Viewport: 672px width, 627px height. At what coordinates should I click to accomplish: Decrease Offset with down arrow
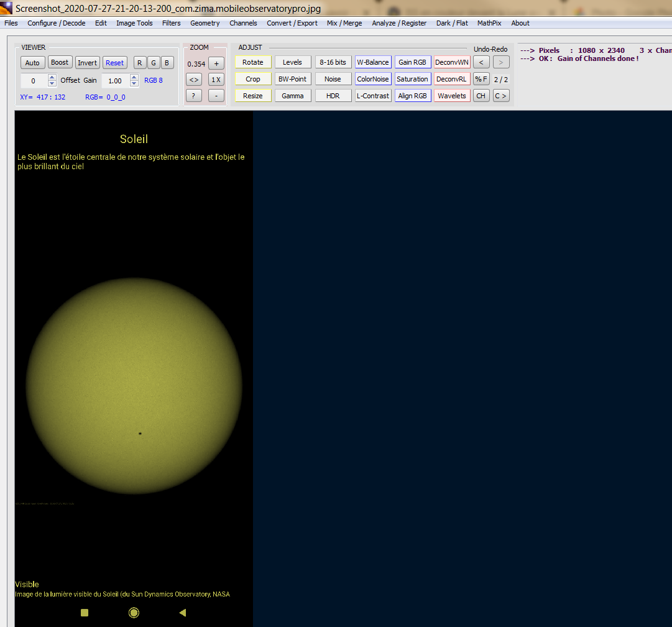[x=52, y=83]
